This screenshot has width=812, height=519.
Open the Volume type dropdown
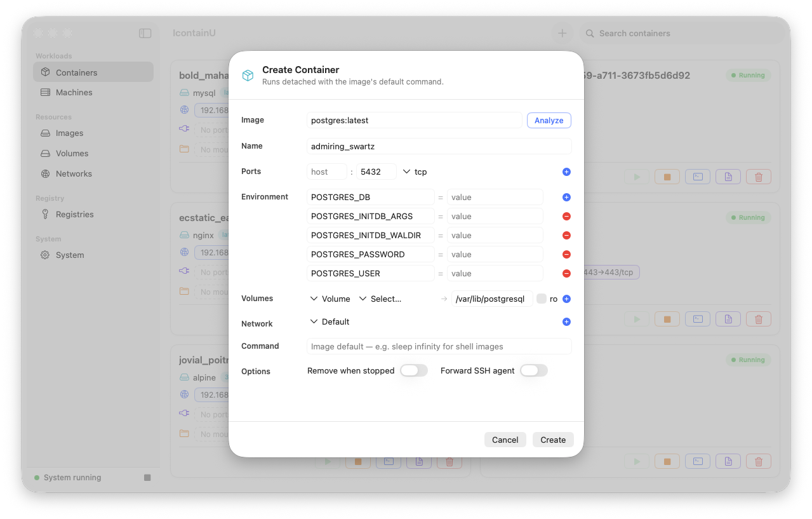(x=330, y=299)
